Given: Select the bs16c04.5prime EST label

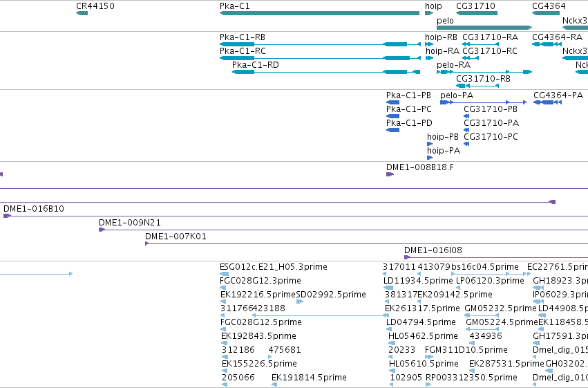Looking at the screenshot, I should click(x=484, y=267).
